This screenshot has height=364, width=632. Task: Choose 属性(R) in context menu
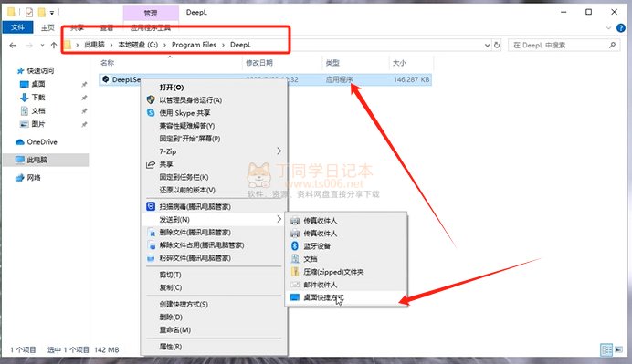pyautogui.click(x=214, y=347)
